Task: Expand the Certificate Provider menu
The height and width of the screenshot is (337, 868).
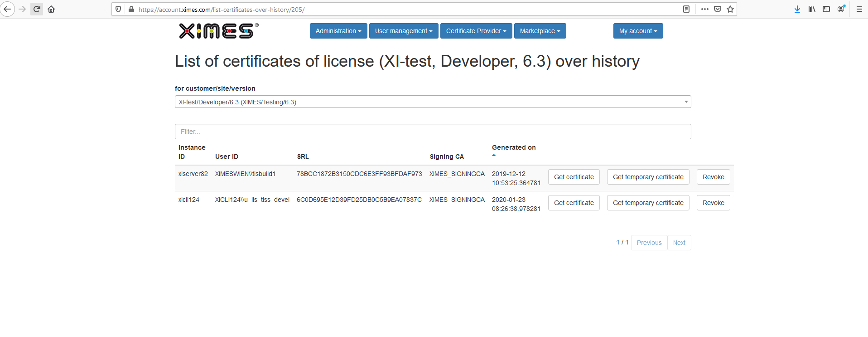Action: [476, 31]
